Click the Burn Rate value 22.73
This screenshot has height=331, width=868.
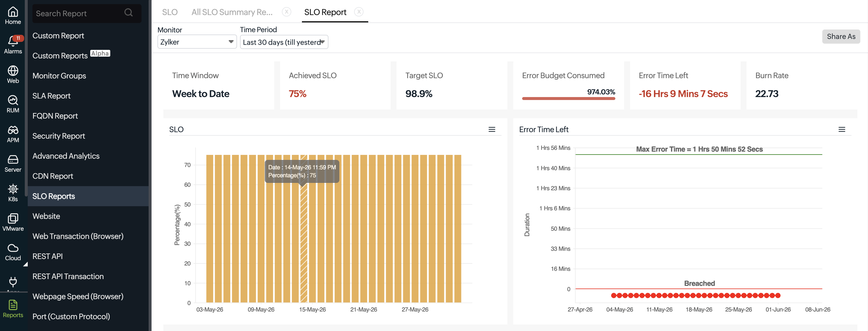(x=767, y=94)
